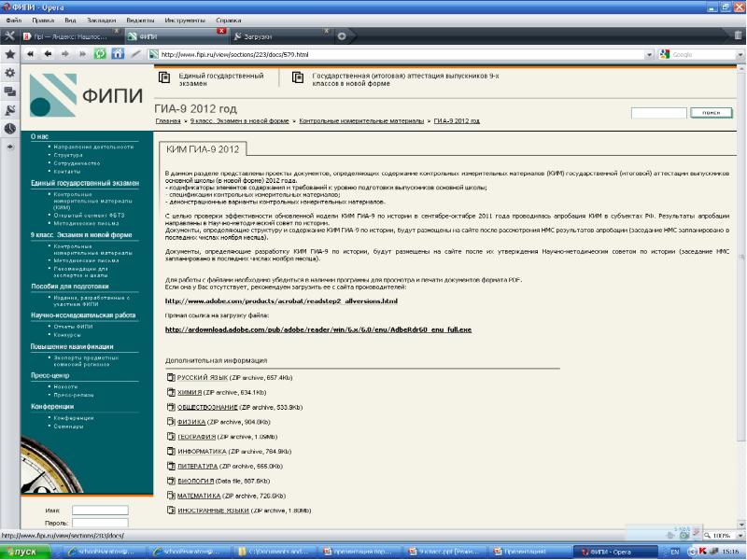Click the поиск search button

click(x=711, y=113)
